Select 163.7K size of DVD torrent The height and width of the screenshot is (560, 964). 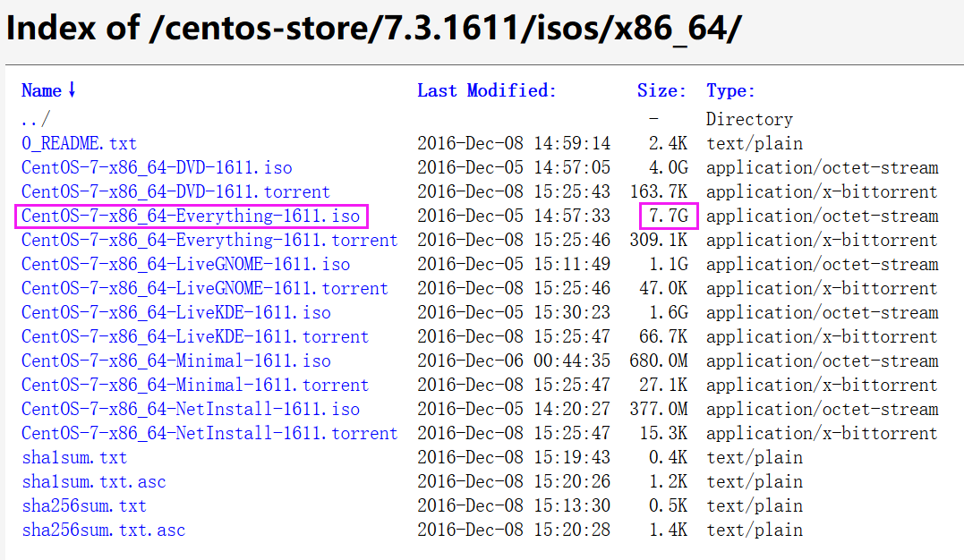(x=659, y=191)
